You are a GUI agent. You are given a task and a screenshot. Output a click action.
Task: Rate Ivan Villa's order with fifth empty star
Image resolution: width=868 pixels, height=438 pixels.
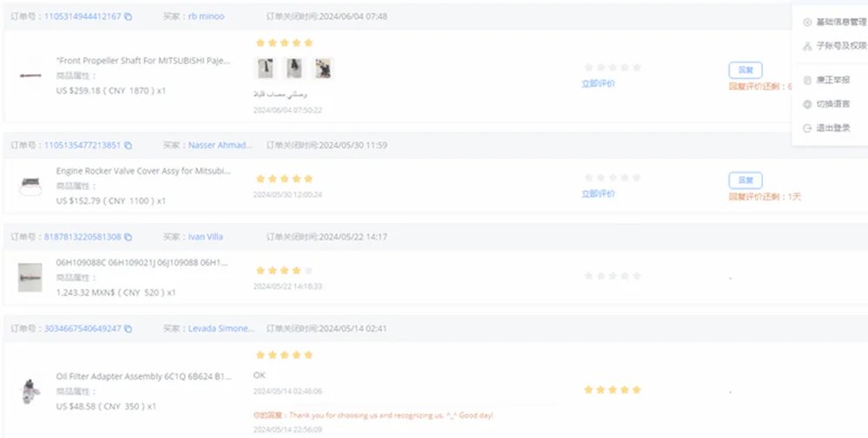click(637, 276)
